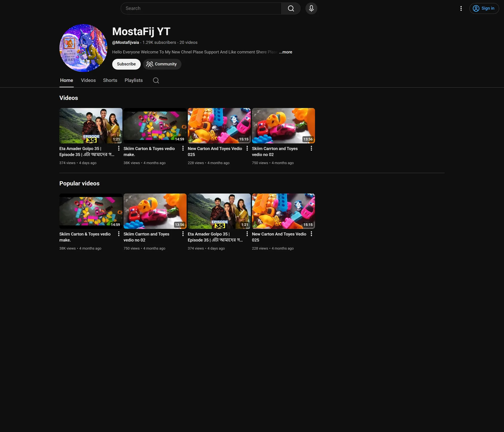Click the 1.29K subscribers text

tap(159, 43)
